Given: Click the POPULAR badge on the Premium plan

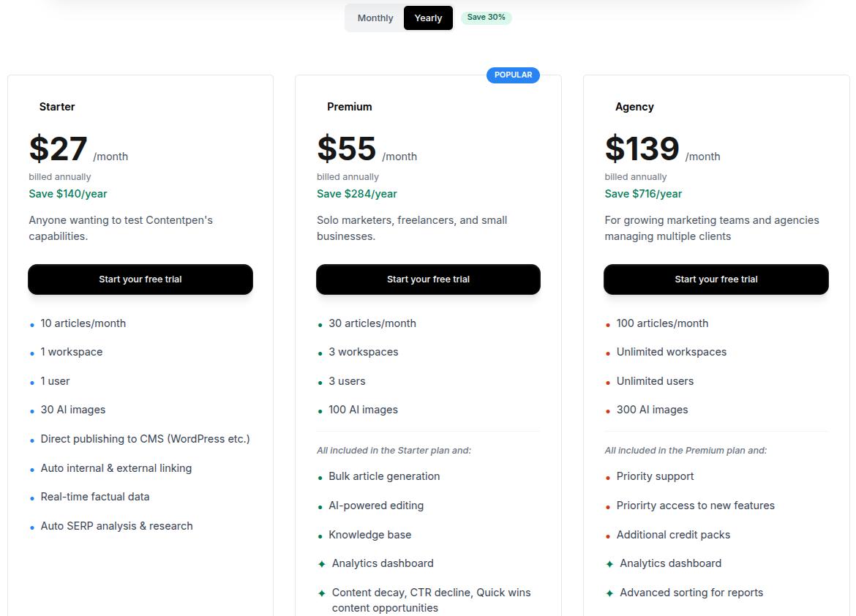Looking at the screenshot, I should pos(513,75).
